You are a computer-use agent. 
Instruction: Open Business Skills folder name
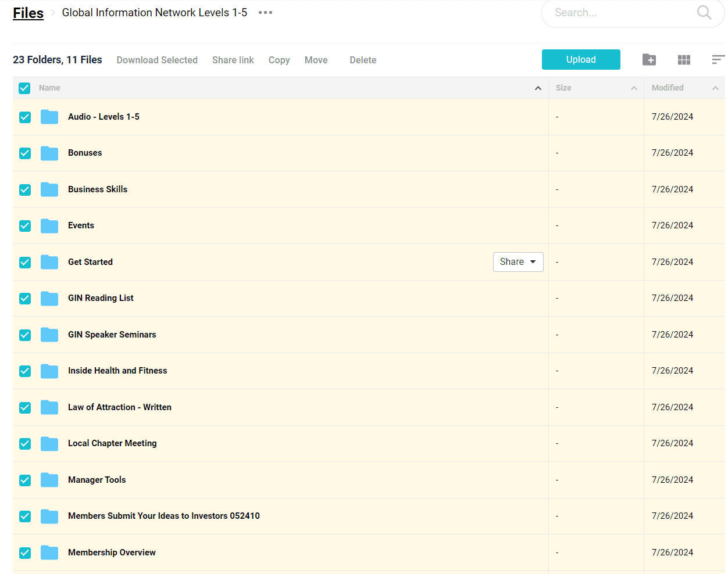[x=98, y=189]
